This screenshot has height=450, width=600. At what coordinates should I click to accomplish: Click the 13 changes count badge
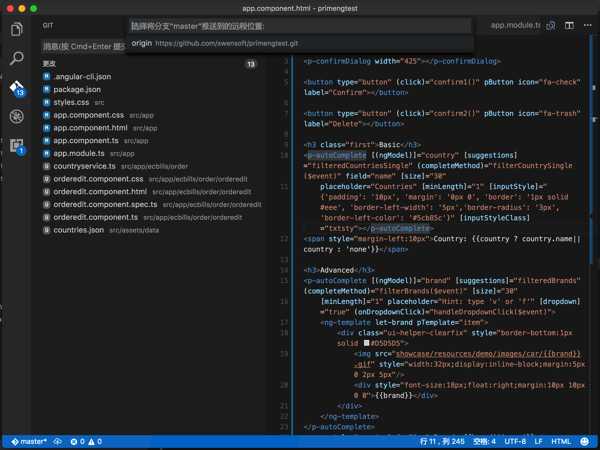pyautogui.click(x=251, y=64)
